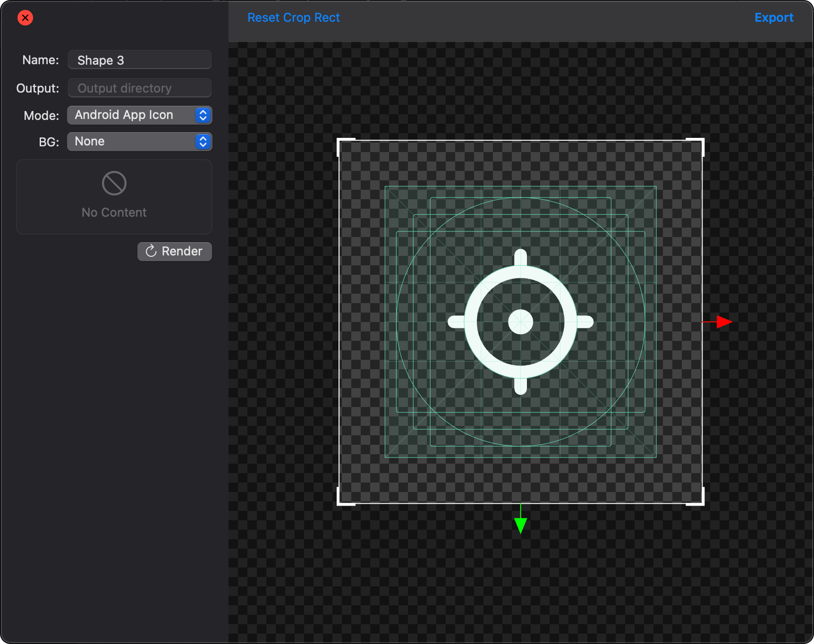Click the Name field containing Shape 3

pyautogui.click(x=139, y=60)
